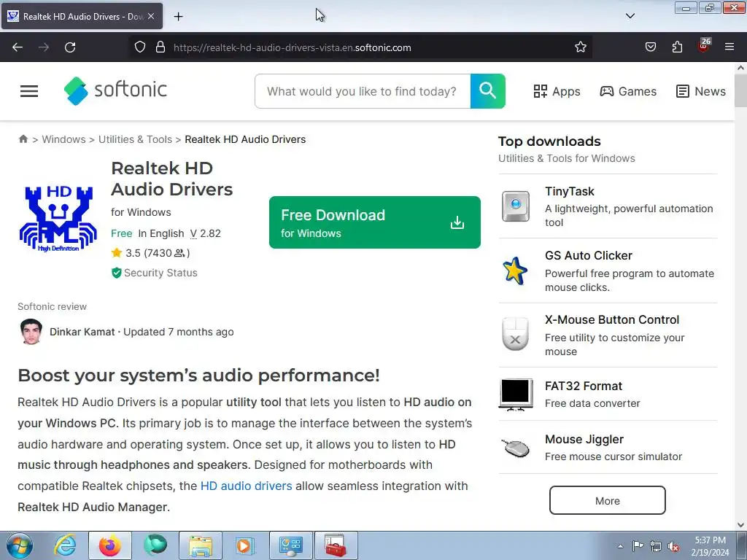Open the red toolbox taskbar icon

[x=336, y=545]
